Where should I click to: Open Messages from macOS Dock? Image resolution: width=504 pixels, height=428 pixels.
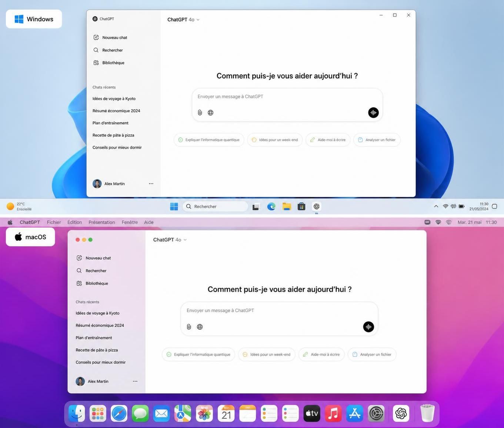(x=140, y=414)
